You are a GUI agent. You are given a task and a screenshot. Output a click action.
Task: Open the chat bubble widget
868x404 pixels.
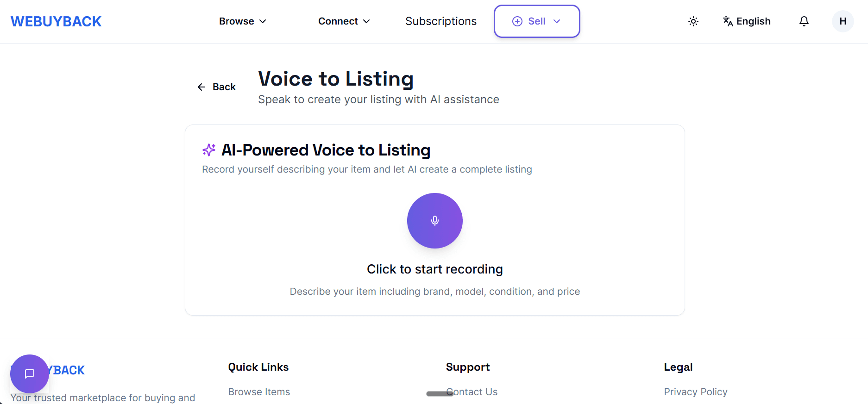(x=30, y=373)
